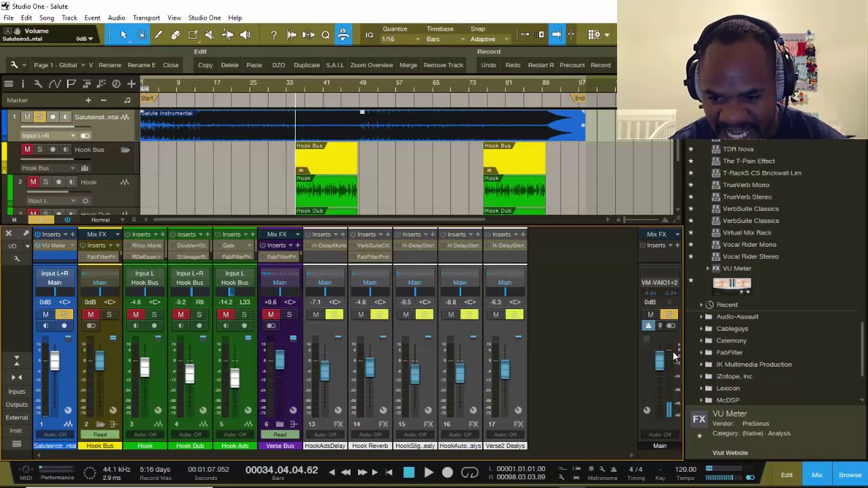Switch to the Mix view tab
Viewport: 868px width, 488px height.
coord(817,475)
